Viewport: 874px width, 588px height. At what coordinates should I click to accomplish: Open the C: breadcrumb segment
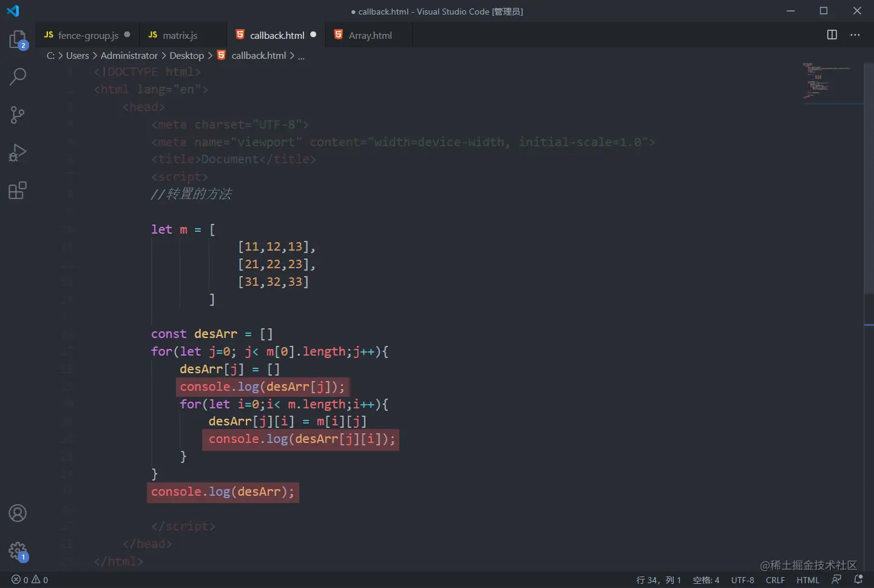[x=50, y=55]
